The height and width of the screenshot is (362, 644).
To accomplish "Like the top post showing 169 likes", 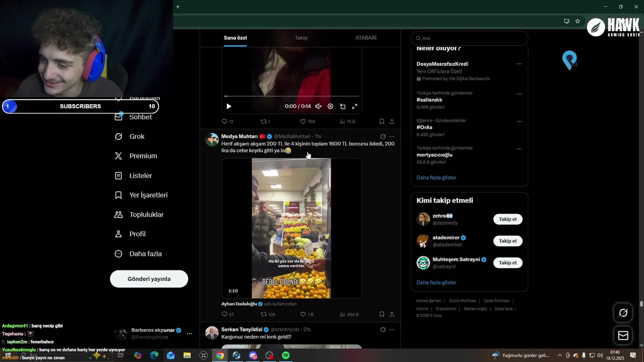I will pos(307,122).
